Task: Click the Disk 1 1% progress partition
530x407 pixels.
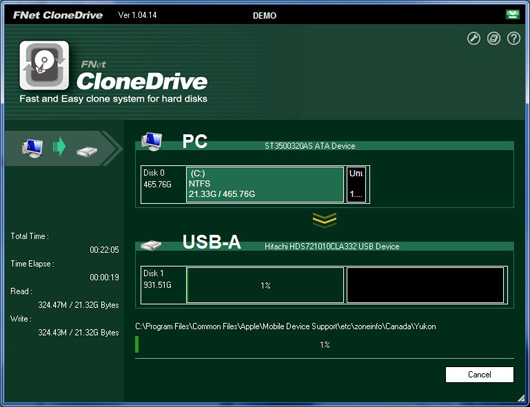Action: 265,285
